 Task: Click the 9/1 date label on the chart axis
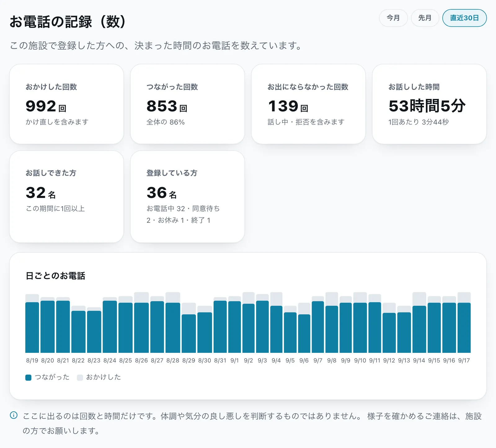pyautogui.click(x=235, y=361)
